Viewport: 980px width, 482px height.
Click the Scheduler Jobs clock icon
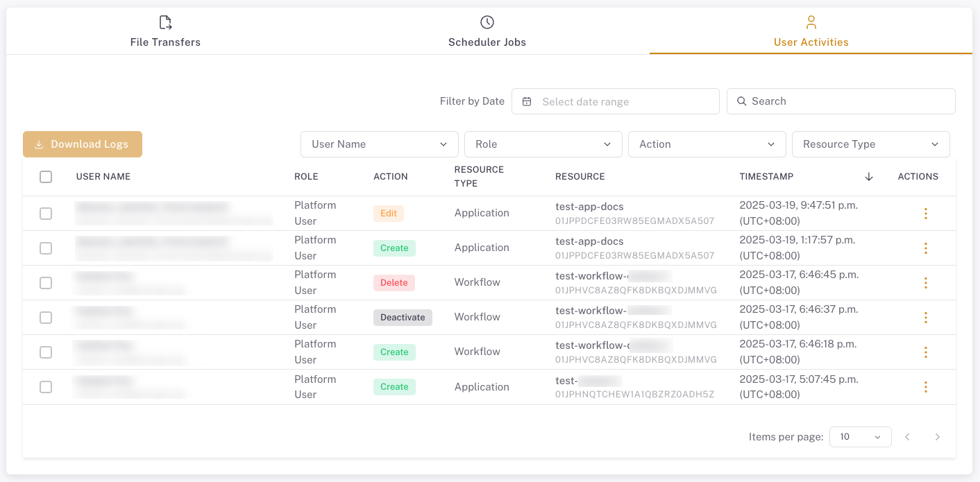coord(487,22)
